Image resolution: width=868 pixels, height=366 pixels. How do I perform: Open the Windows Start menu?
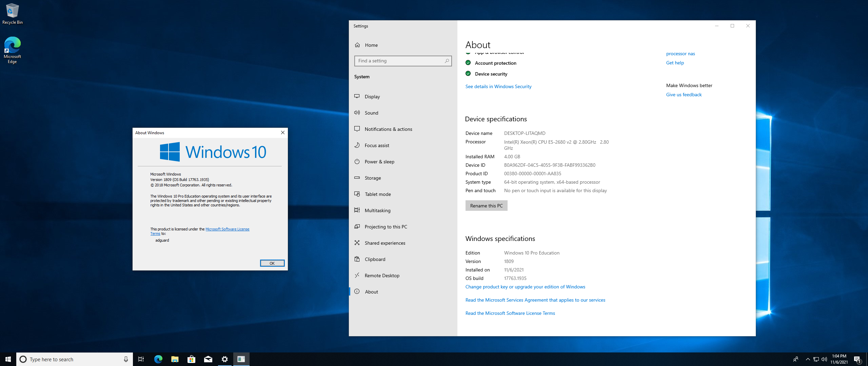tap(8, 359)
